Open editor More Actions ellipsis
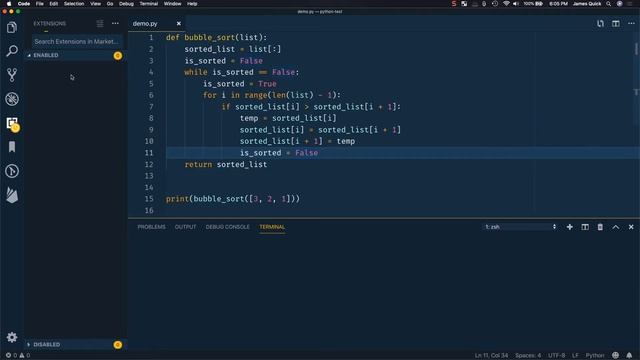The image size is (640, 360). tap(631, 24)
